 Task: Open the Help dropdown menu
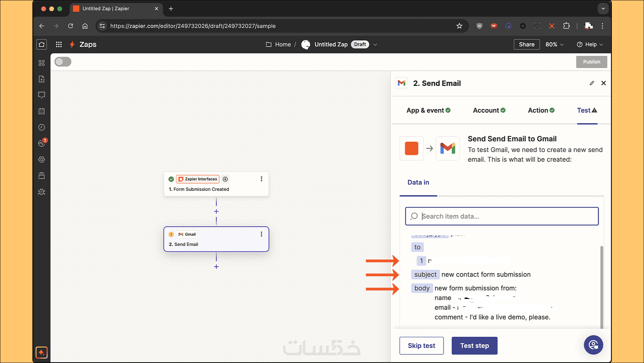(x=590, y=44)
